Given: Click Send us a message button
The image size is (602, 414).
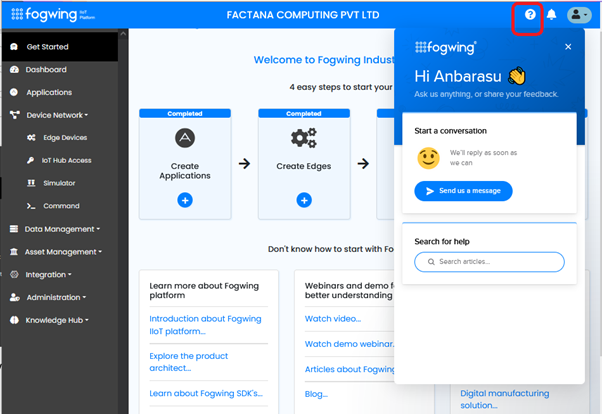Looking at the screenshot, I should tap(463, 191).
